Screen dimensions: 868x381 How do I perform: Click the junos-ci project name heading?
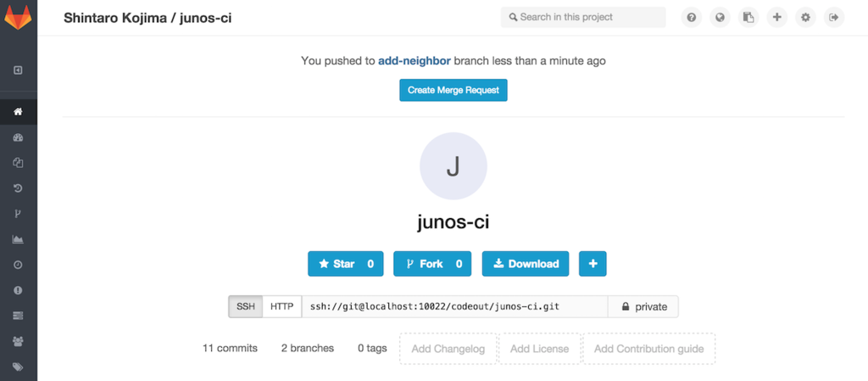pyautogui.click(x=453, y=222)
